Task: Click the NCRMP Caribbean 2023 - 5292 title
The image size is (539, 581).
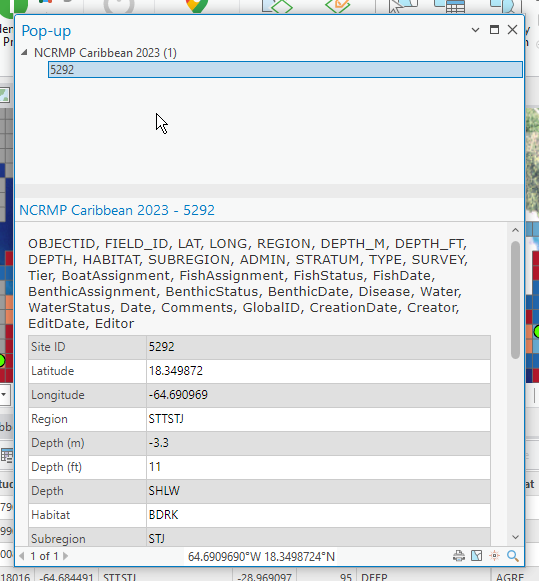Action: coord(117,210)
